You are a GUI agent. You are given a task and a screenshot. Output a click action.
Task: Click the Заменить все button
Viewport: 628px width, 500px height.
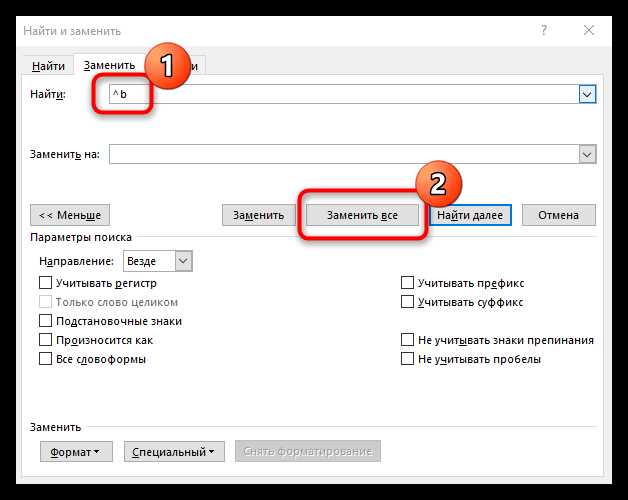[x=362, y=215]
